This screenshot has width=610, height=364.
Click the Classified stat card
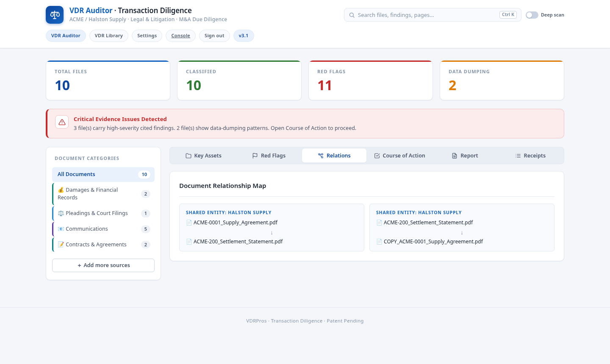point(239,80)
